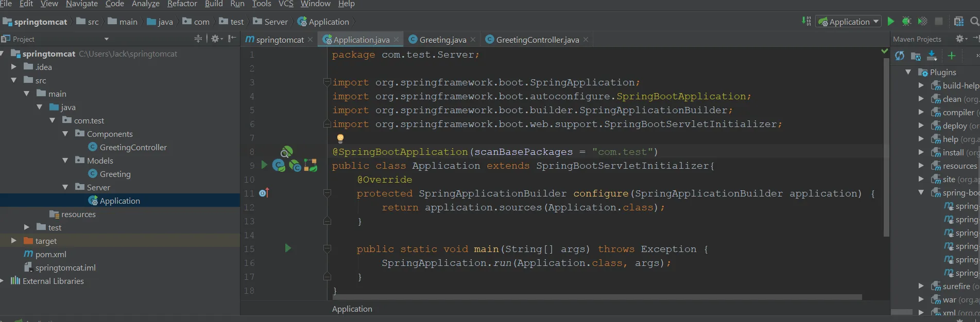Image resolution: width=980 pixels, height=322 pixels.
Task: Open the Build menu
Action: [x=214, y=4]
